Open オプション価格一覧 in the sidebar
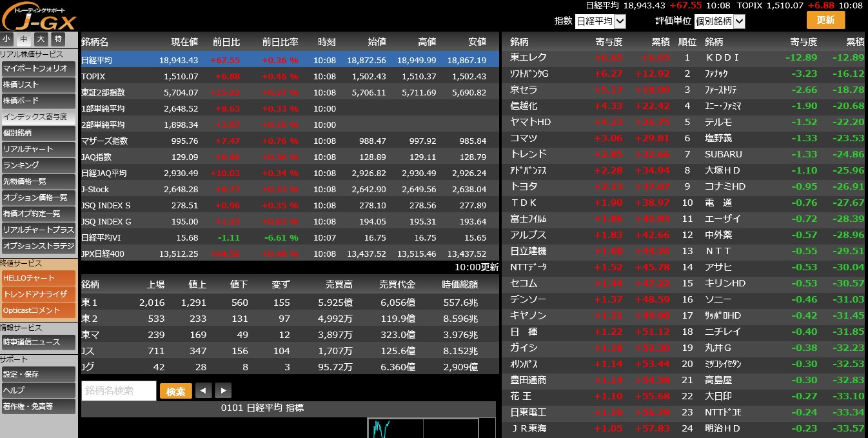The image size is (868, 438). click(x=38, y=197)
